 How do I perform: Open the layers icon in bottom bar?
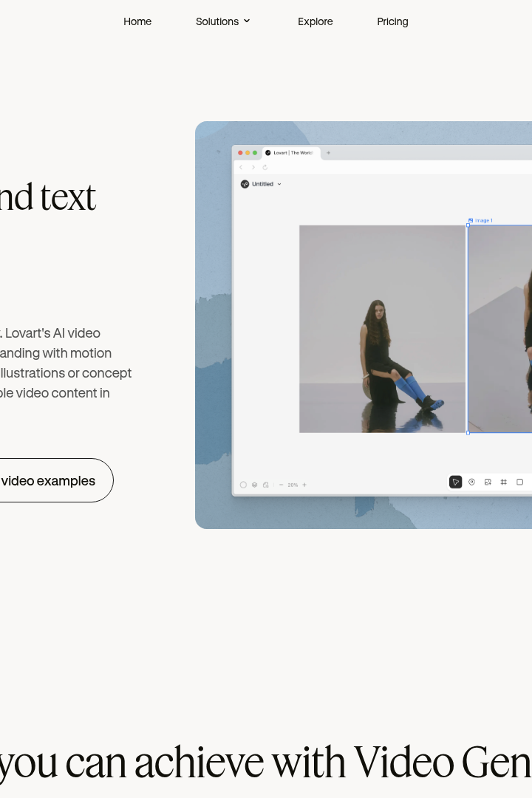point(254,485)
